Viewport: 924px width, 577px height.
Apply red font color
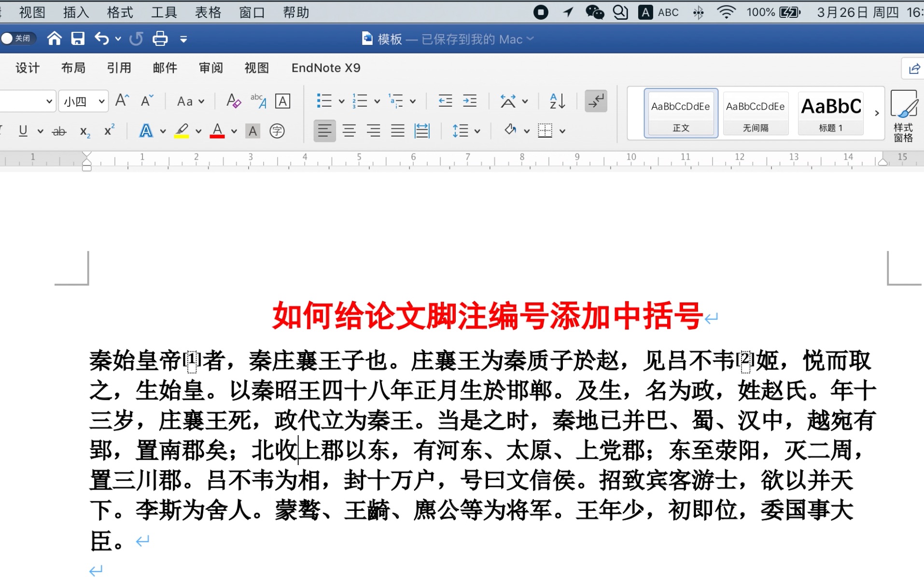217,131
